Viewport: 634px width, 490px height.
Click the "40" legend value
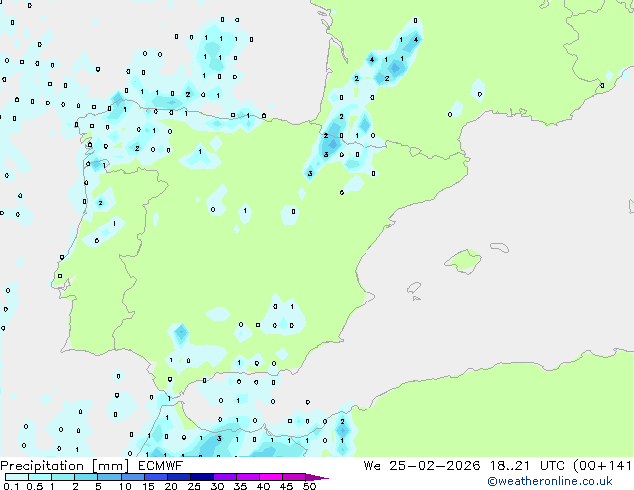pos(263,486)
